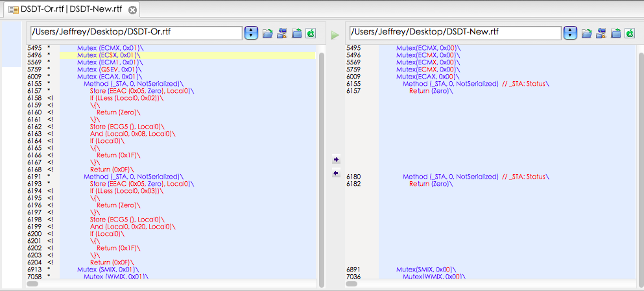Click the green application icon in right pane

pos(630,33)
